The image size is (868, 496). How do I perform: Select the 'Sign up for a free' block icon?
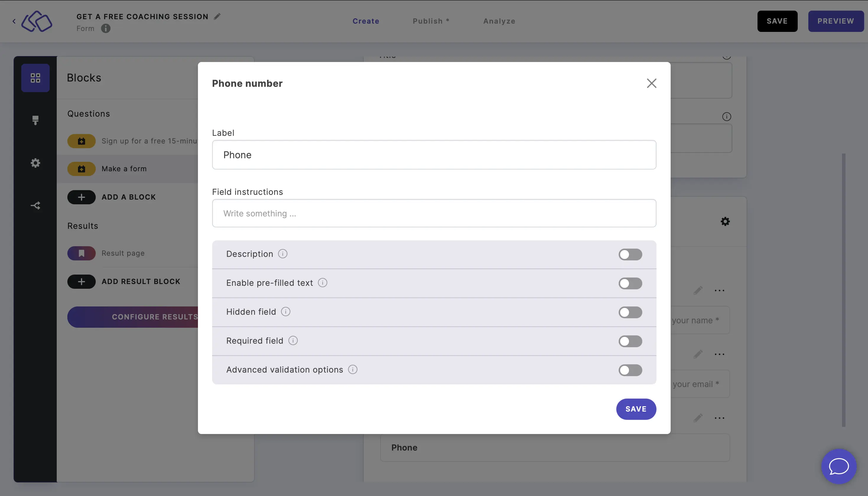(82, 141)
